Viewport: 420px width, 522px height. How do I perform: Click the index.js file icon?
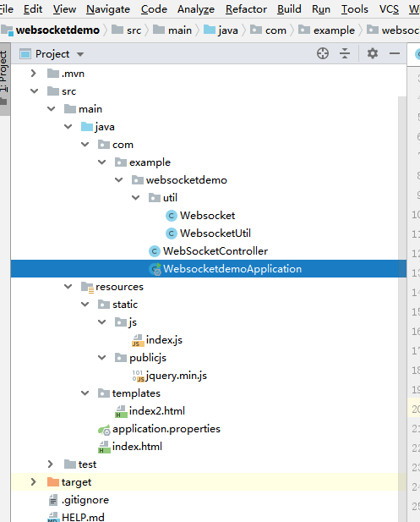point(138,340)
